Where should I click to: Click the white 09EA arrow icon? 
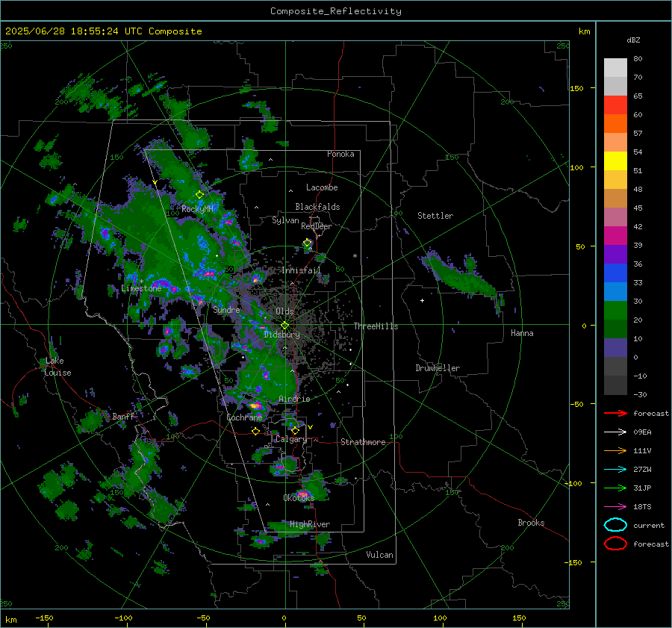[x=615, y=432]
